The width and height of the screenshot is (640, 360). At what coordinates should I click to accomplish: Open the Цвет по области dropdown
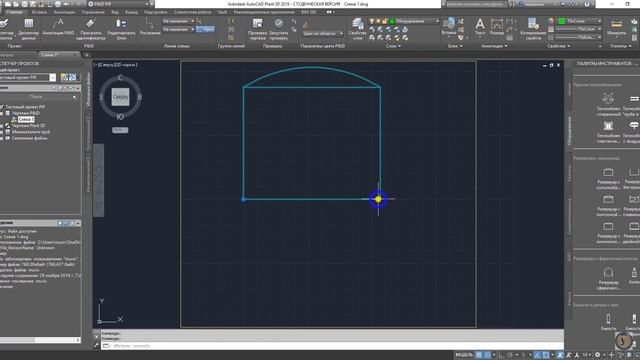[x=322, y=33]
